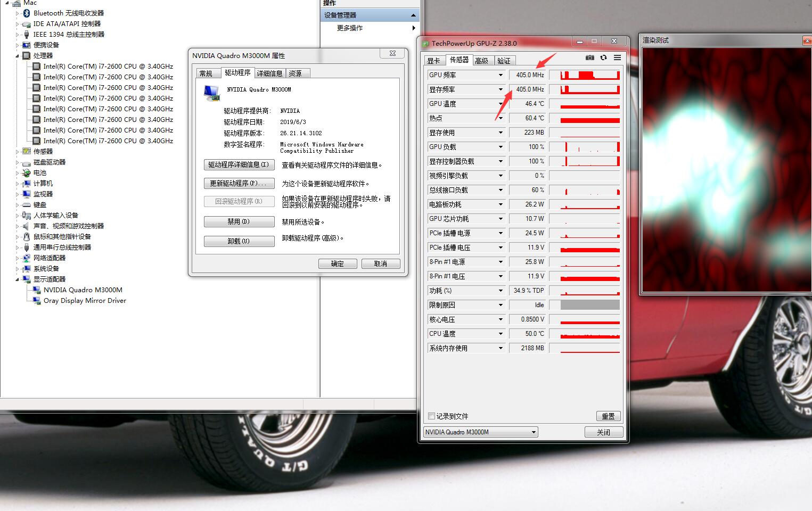The image size is (812, 511).
Task: Click the GPU 频率 sensor graph
Action: (x=585, y=75)
